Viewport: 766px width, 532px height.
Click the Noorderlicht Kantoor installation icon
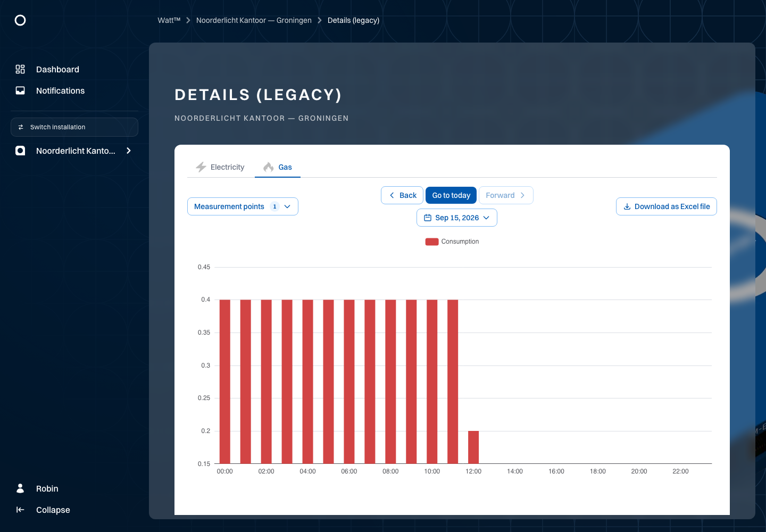coord(20,151)
